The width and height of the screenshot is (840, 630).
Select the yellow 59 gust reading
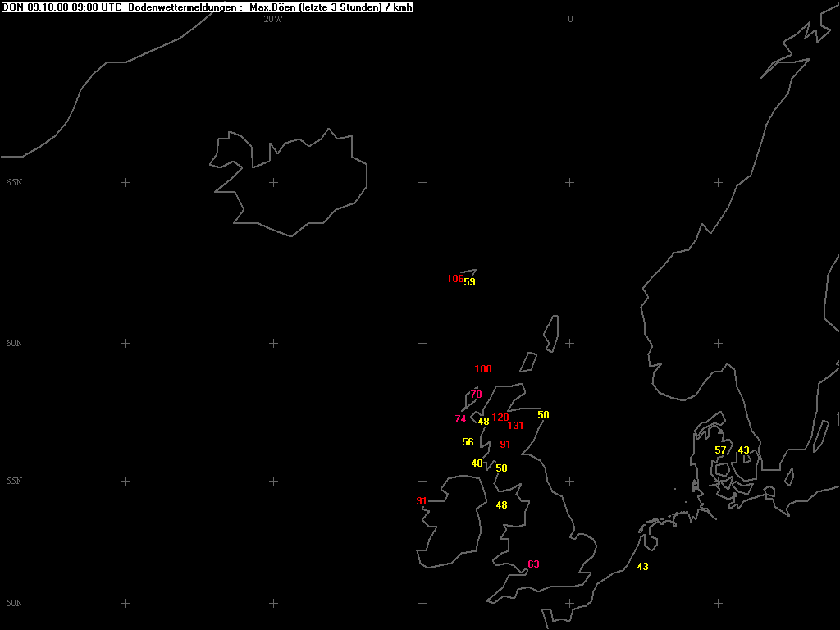point(469,282)
